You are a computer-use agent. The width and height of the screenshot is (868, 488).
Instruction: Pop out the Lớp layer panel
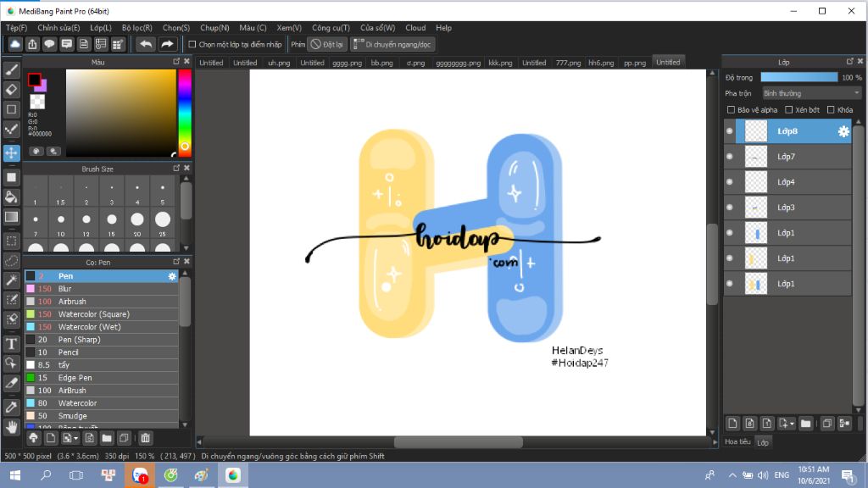tap(849, 61)
